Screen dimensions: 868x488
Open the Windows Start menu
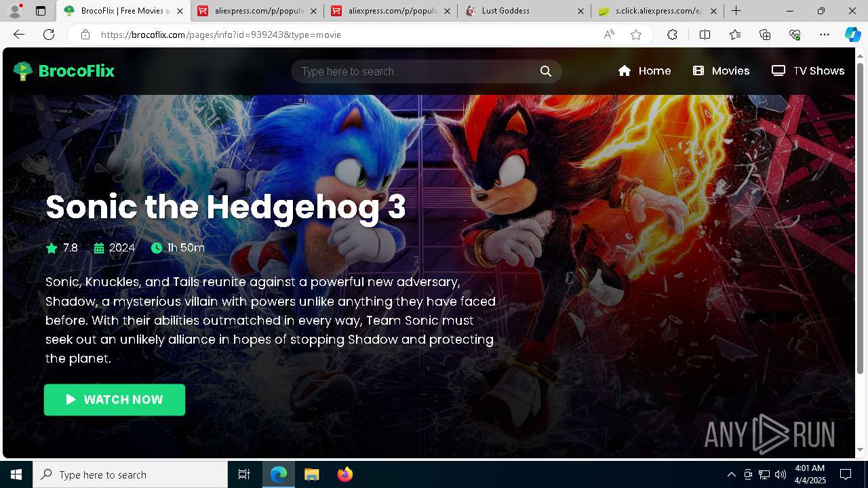coord(16,474)
